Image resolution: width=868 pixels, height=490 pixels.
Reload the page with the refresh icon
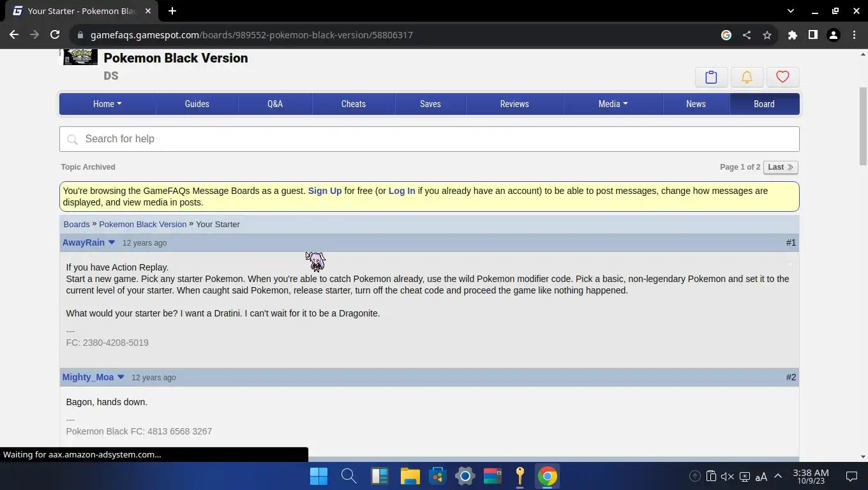pyautogui.click(x=55, y=35)
